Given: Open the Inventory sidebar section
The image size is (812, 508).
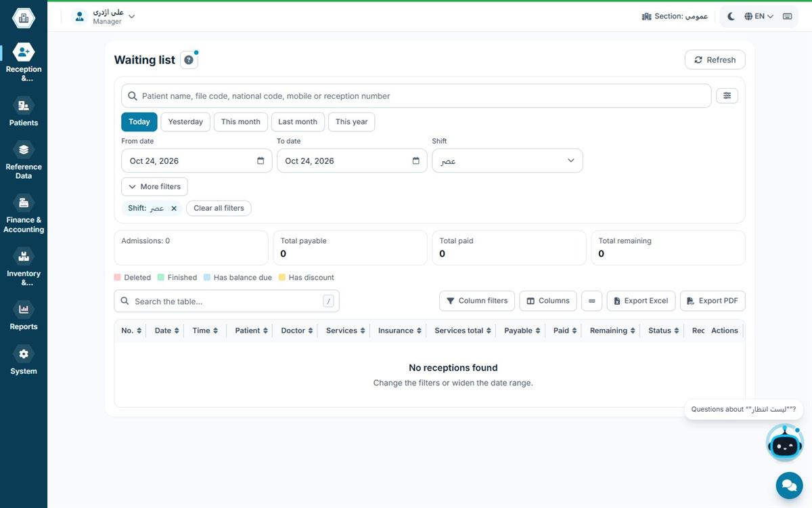Looking at the screenshot, I should click(24, 268).
